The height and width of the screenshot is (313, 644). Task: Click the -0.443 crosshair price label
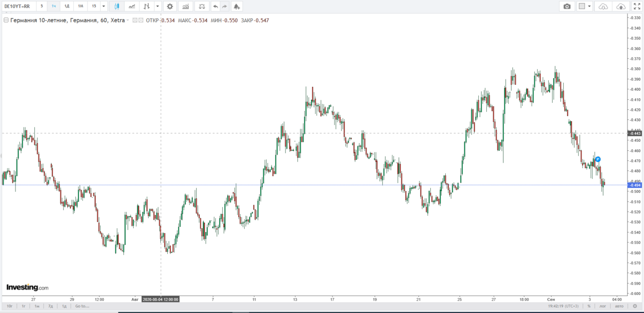[x=635, y=133]
